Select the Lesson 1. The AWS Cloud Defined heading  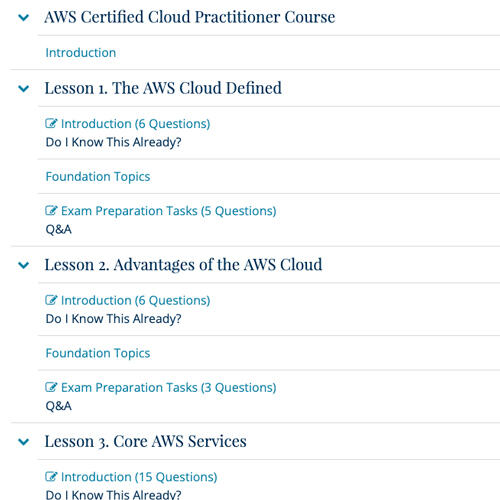coord(163,88)
